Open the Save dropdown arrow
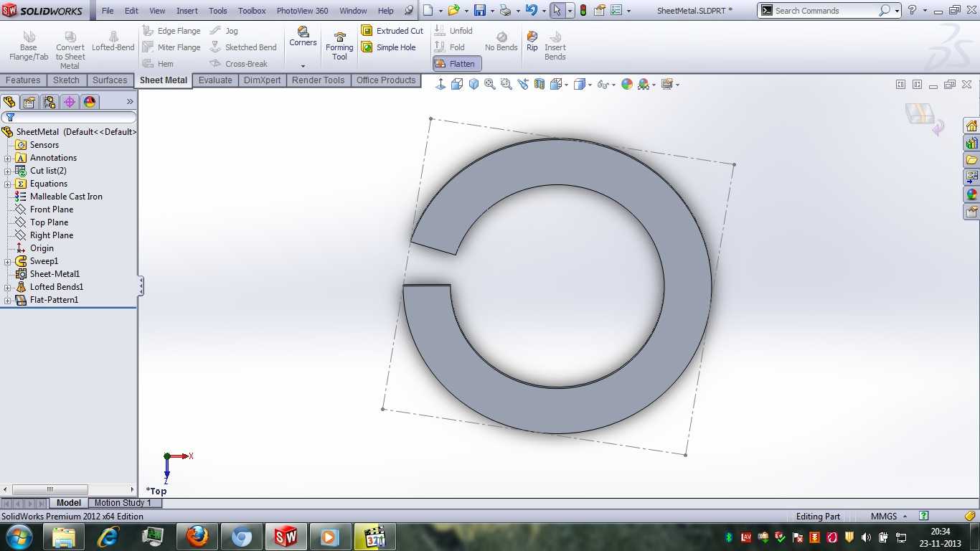This screenshot has height=551, width=980. click(492, 11)
